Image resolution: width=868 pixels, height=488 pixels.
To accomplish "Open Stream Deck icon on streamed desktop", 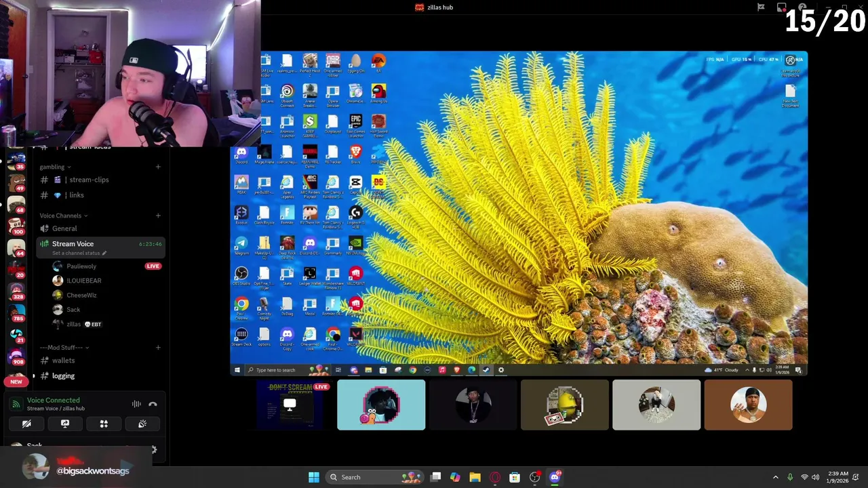I will tap(241, 337).
